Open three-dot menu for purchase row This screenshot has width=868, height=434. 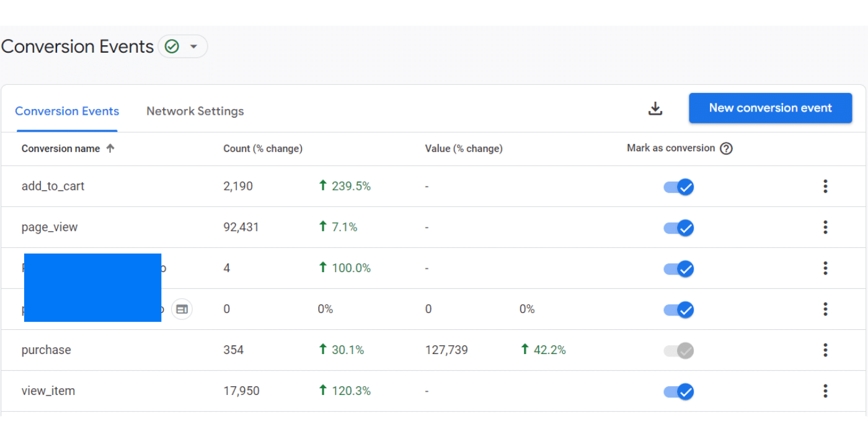point(825,350)
